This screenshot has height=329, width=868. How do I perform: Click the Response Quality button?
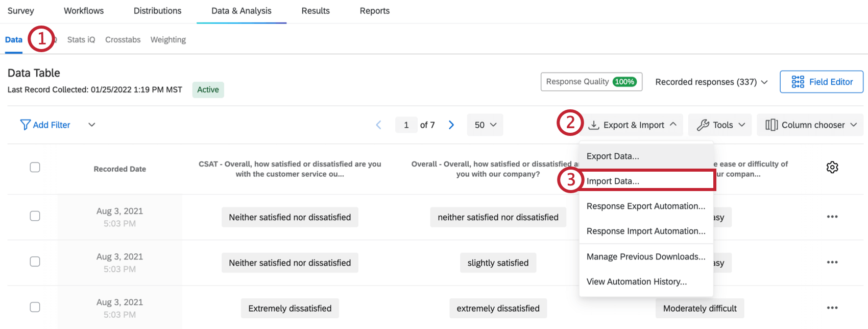pos(591,82)
